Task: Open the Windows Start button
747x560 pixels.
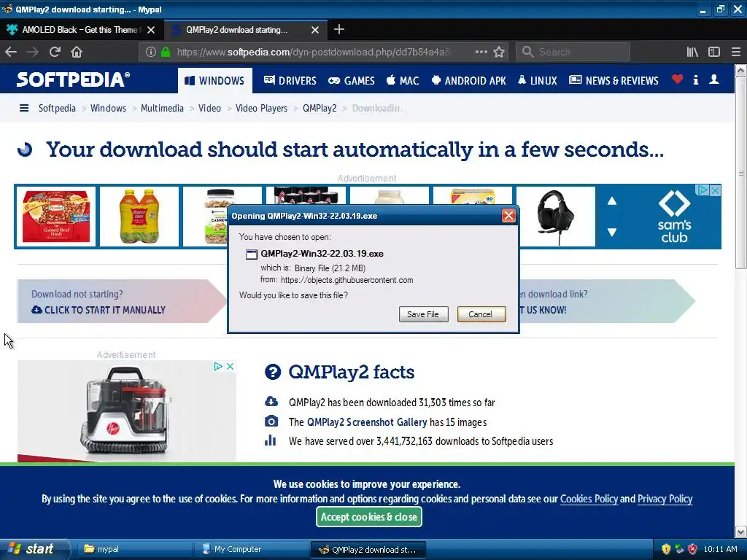Action: coord(34,549)
